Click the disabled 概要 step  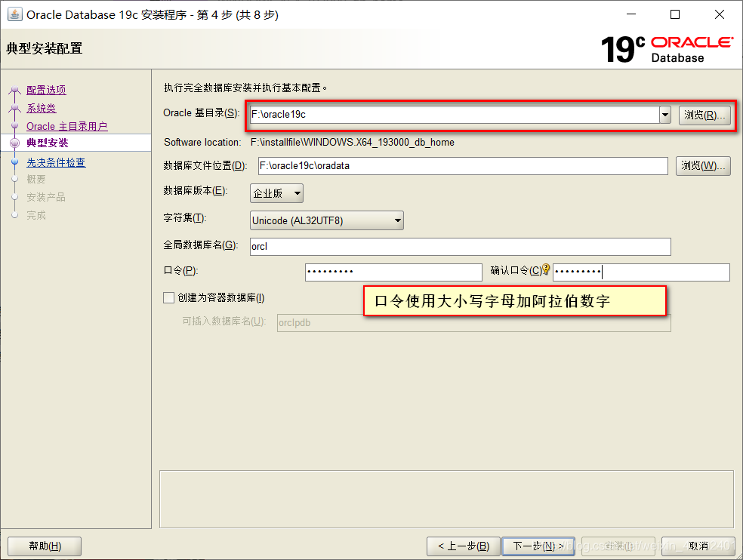(36, 179)
